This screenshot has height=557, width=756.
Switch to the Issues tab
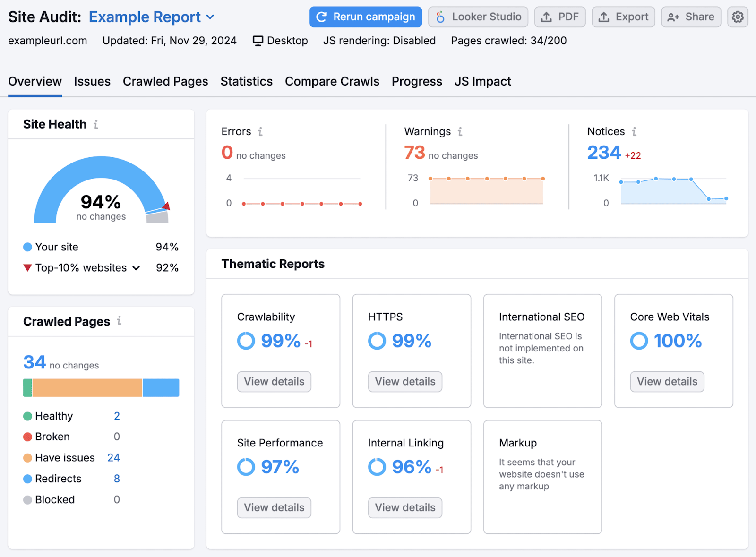92,81
